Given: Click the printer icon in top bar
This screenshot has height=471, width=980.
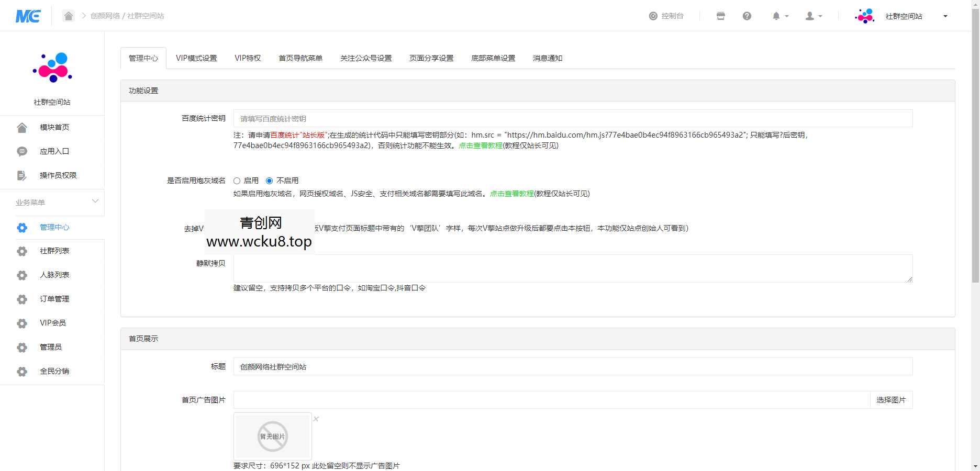Looking at the screenshot, I should click(x=720, y=16).
